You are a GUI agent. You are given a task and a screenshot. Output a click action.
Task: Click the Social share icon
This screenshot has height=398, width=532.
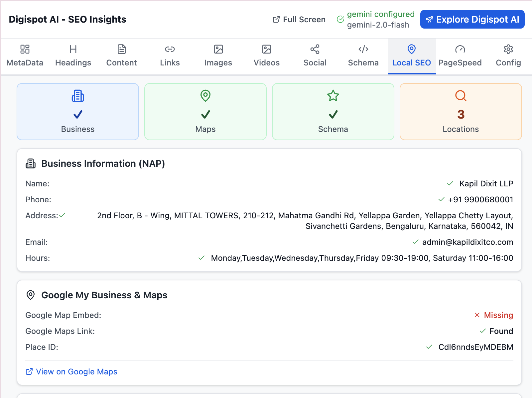[315, 50]
